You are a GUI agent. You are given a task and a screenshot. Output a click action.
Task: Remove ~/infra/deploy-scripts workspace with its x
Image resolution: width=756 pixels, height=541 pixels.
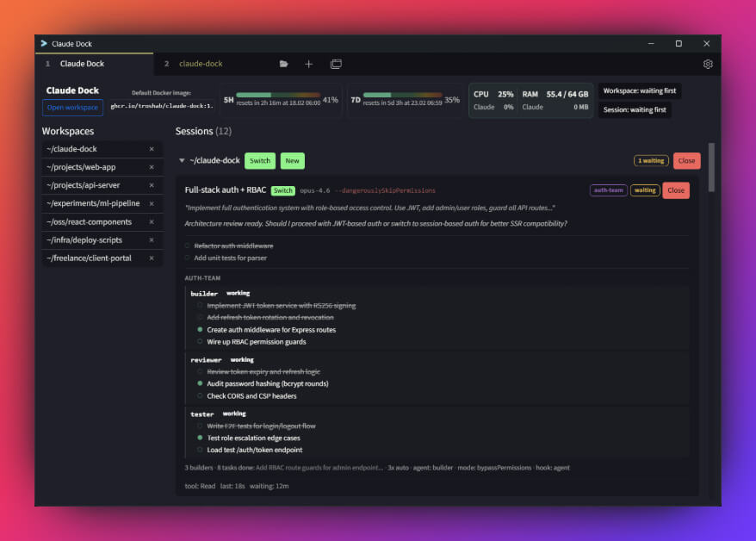[152, 239]
